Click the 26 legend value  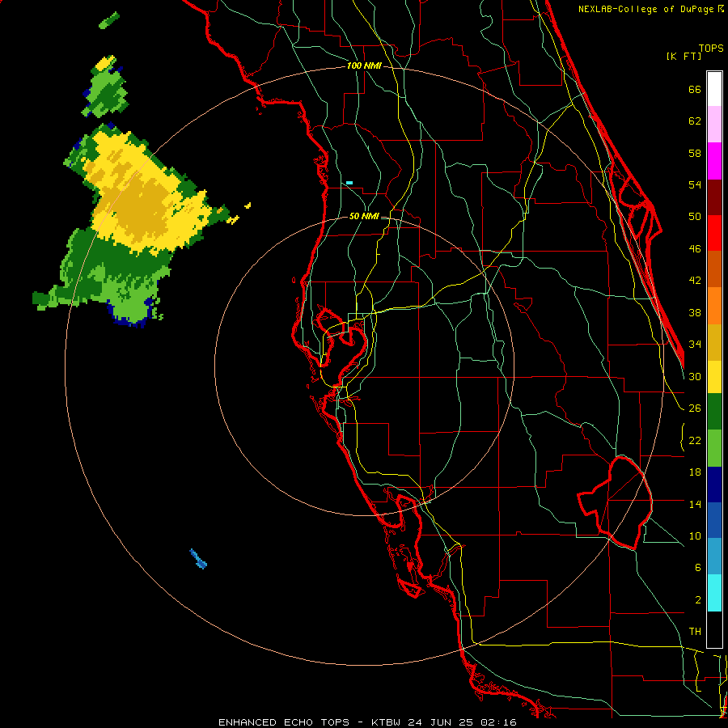click(x=695, y=408)
